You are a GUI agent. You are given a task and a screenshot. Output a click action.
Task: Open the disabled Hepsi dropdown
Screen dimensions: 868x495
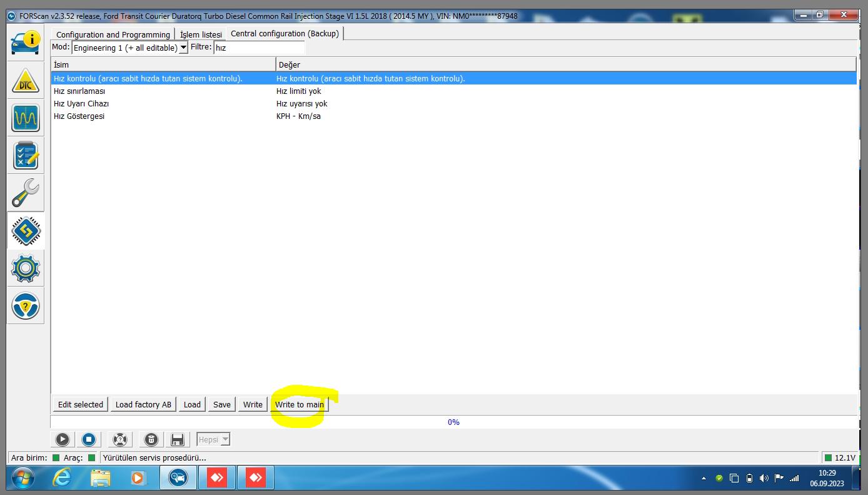(x=213, y=439)
